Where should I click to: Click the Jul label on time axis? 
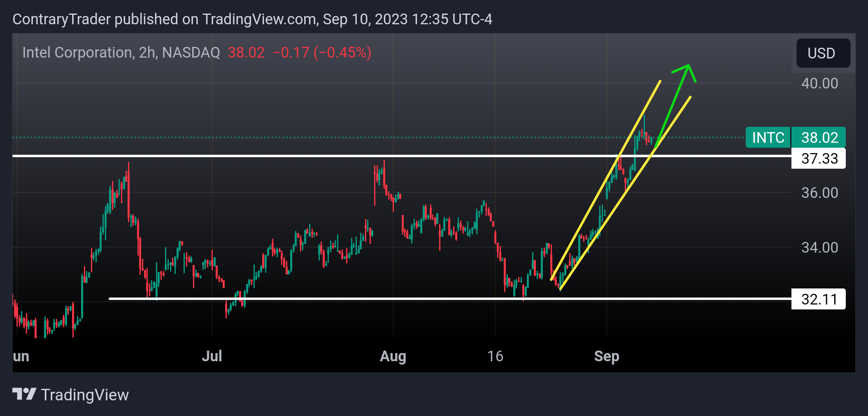212,356
